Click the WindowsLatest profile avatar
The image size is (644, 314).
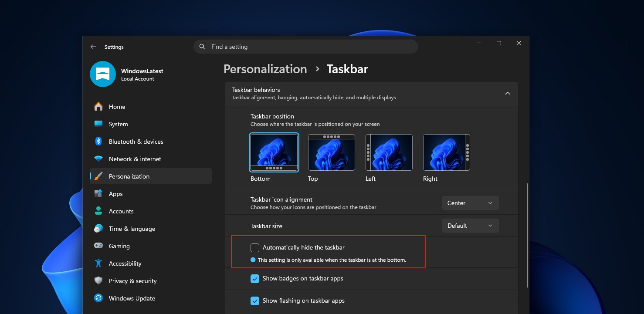tap(102, 74)
